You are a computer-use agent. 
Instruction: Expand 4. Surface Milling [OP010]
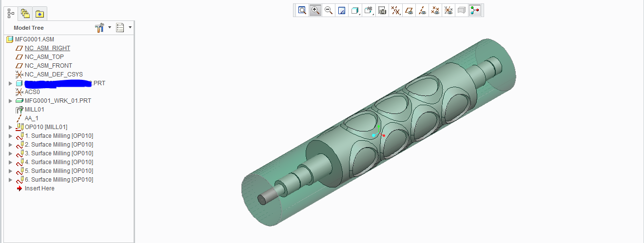click(10, 162)
